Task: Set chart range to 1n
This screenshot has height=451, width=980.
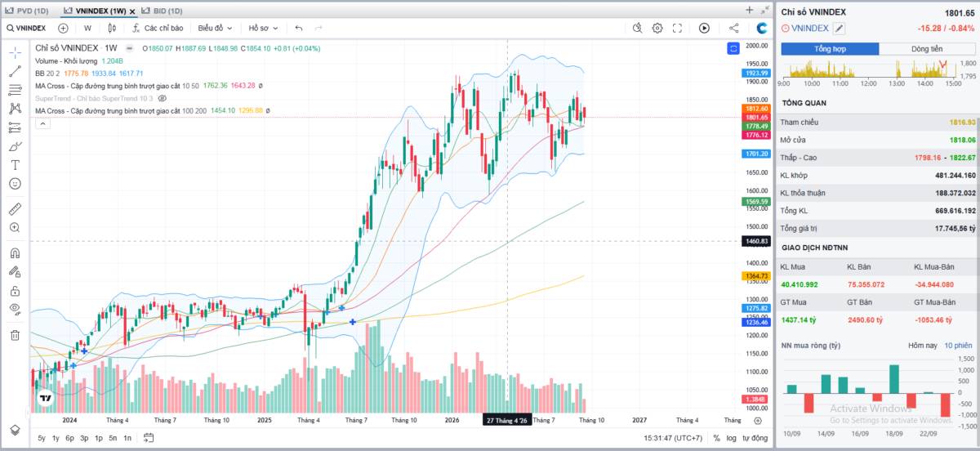Action: [127, 439]
